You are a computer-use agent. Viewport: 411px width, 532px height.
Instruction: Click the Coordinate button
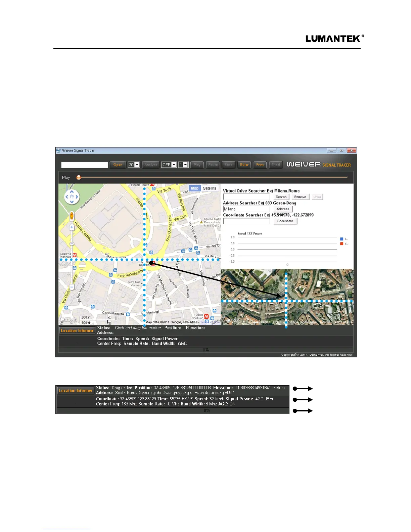pyautogui.click(x=285, y=221)
